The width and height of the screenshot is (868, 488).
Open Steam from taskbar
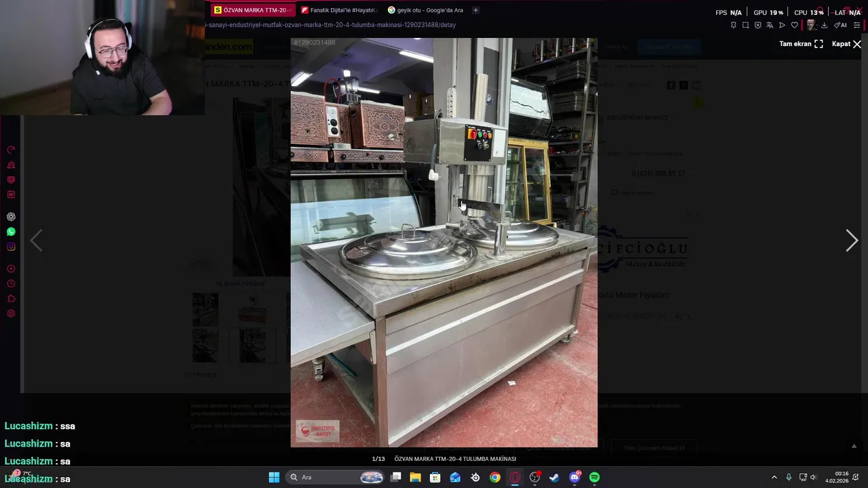point(555,477)
